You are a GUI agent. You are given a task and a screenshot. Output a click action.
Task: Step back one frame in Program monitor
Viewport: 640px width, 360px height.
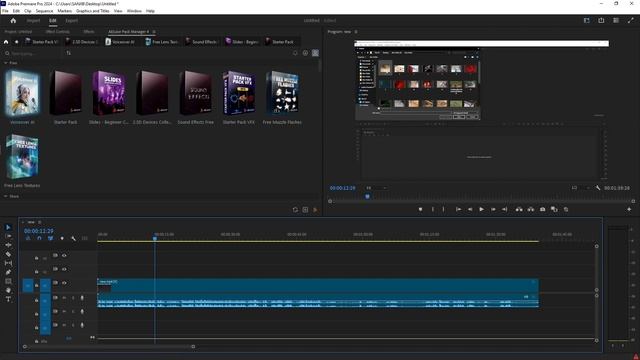point(470,209)
